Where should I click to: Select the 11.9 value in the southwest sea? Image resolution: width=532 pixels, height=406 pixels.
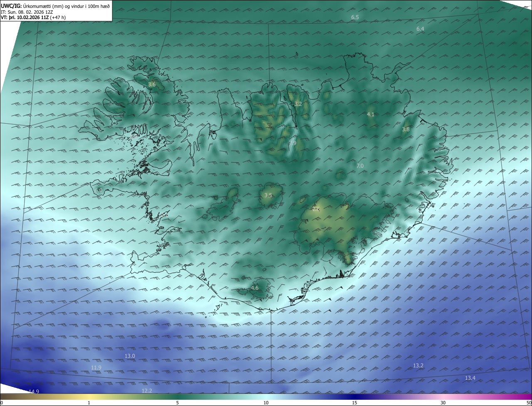(x=96, y=368)
